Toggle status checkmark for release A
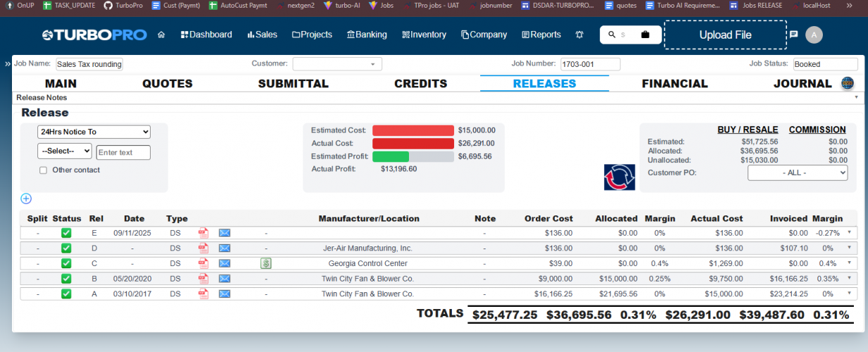 click(66, 294)
